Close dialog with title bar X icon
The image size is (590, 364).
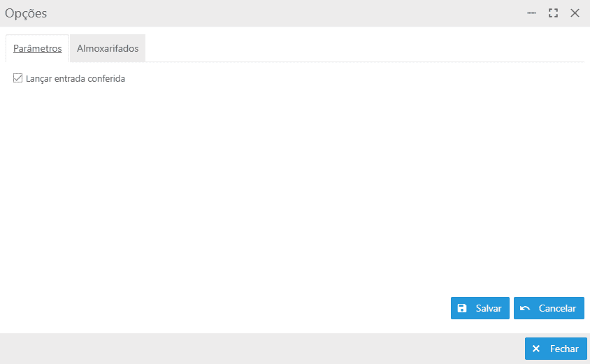point(575,13)
